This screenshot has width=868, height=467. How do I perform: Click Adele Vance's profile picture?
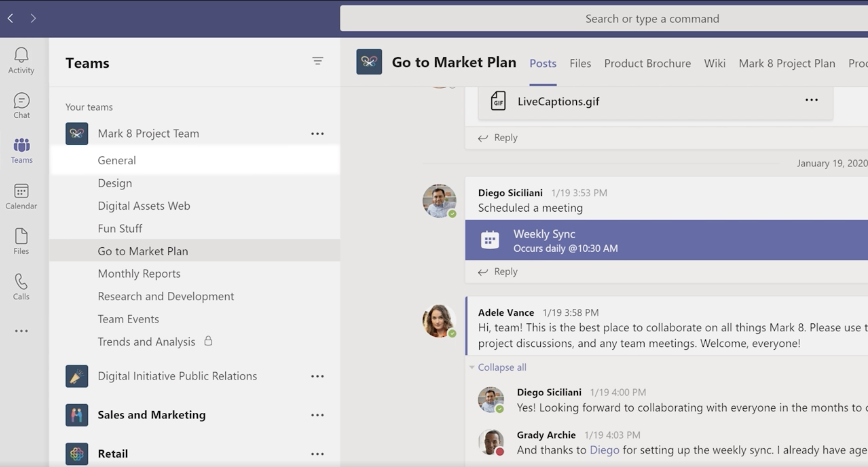pyautogui.click(x=439, y=321)
